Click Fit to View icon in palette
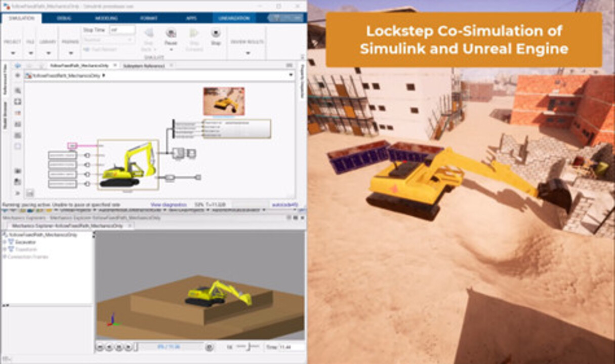The image size is (615, 364). coord(18,102)
